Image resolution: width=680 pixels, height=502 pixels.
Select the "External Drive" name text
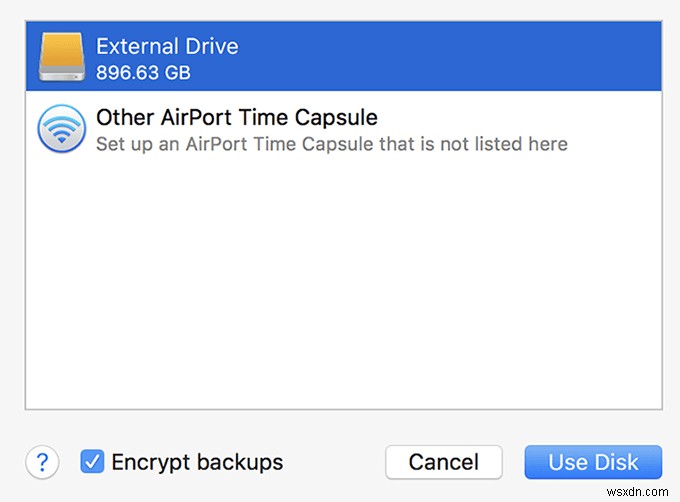(x=167, y=46)
